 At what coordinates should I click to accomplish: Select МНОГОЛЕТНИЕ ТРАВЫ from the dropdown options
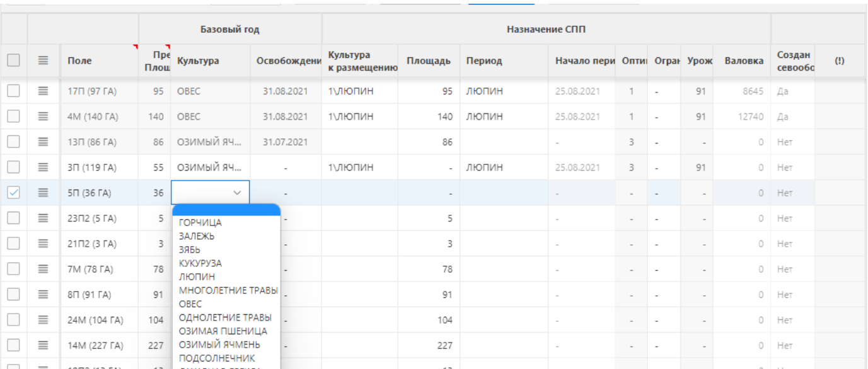(228, 290)
